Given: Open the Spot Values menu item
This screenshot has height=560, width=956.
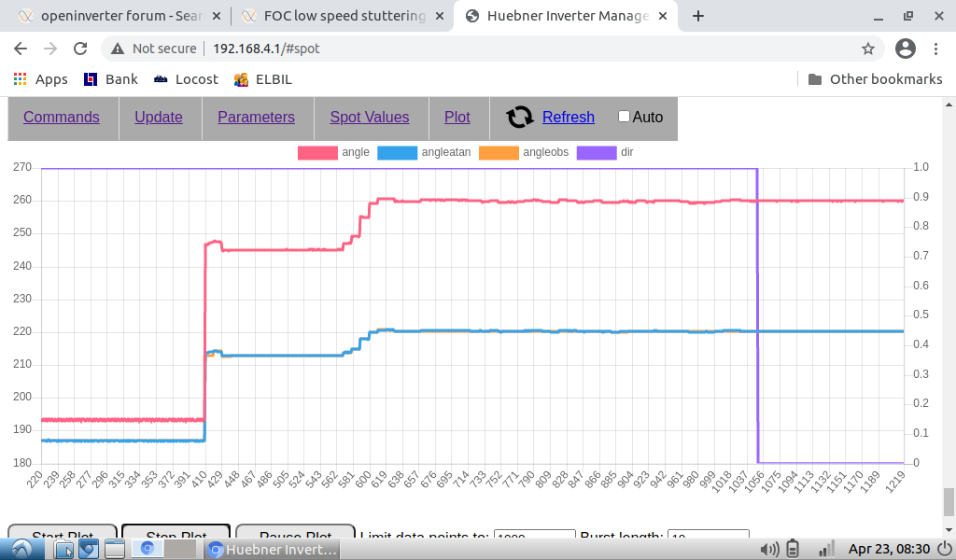Looking at the screenshot, I should pyautogui.click(x=370, y=117).
